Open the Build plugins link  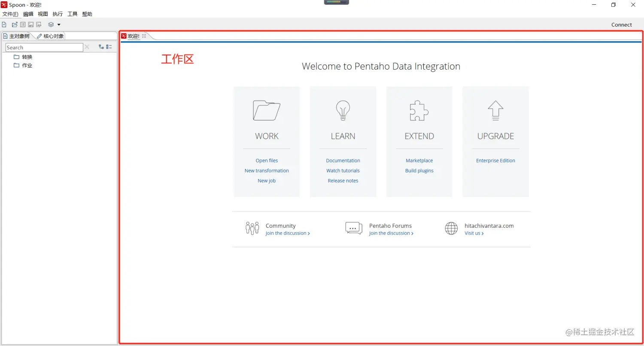419,171
